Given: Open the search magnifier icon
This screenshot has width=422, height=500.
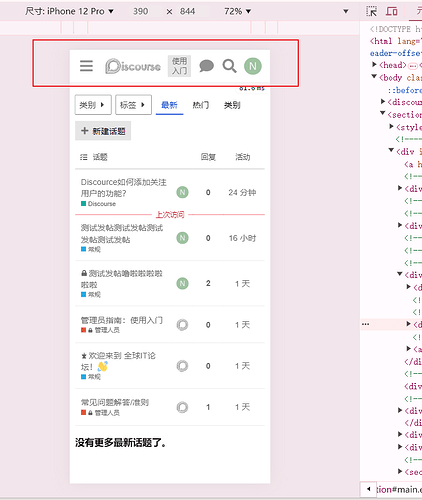Looking at the screenshot, I should (229, 66).
